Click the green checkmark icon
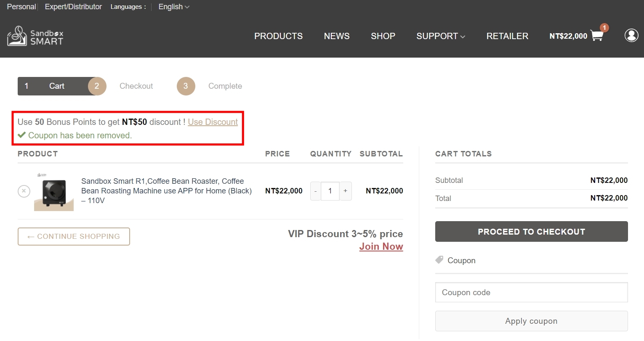Image resolution: width=644 pixels, height=341 pixels. [22, 135]
